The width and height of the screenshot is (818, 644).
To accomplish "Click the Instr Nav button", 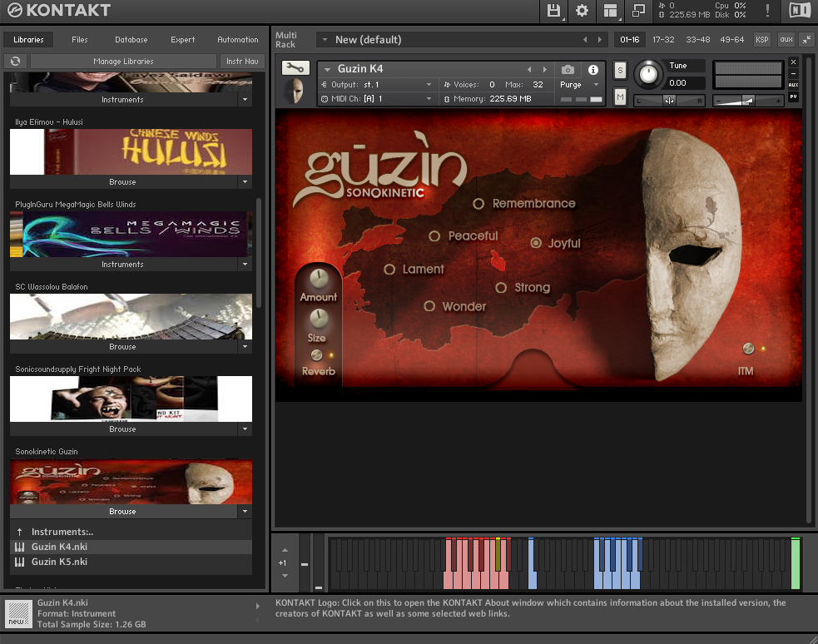I will pyautogui.click(x=242, y=61).
